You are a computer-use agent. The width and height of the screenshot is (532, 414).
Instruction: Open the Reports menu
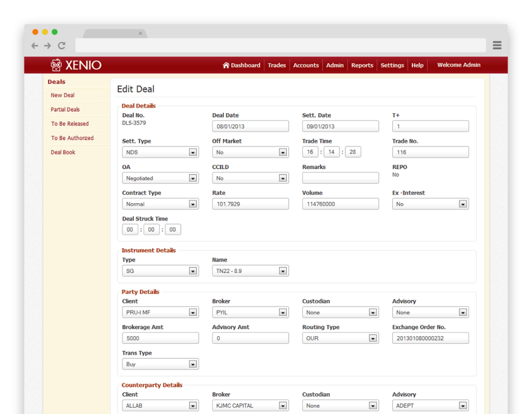click(x=362, y=65)
